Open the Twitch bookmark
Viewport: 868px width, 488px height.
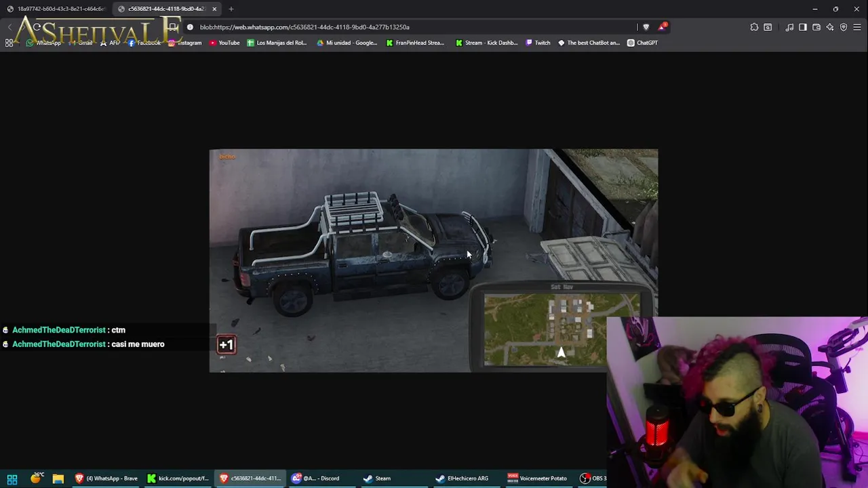tap(538, 43)
